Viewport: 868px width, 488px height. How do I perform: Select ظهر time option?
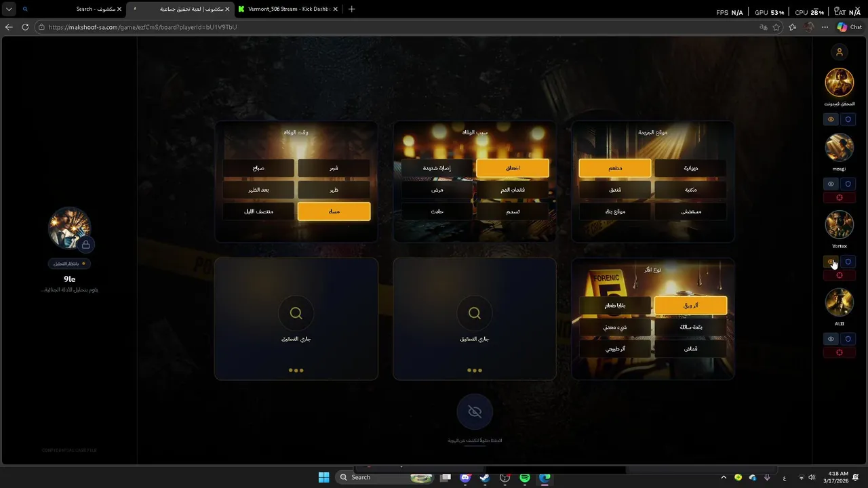click(x=334, y=190)
